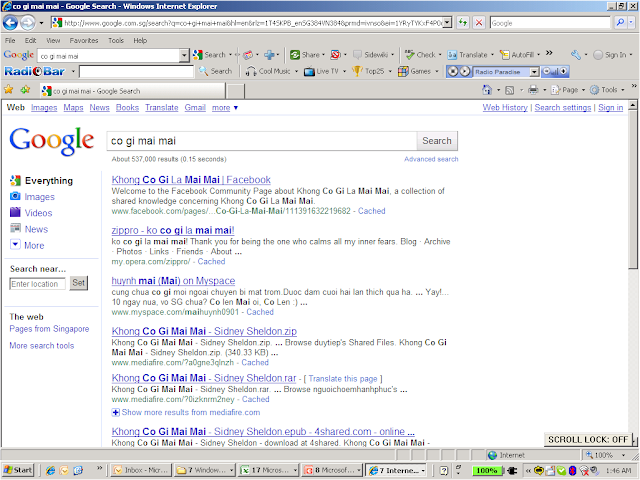Open a new blank tab
Image resolution: width=640 pixels, height=480 pixels.
pyautogui.click(x=236, y=91)
